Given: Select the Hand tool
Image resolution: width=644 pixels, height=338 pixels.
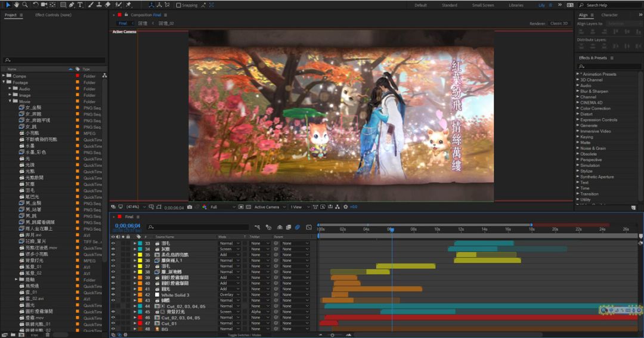Looking at the screenshot, I should coord(16,5).
